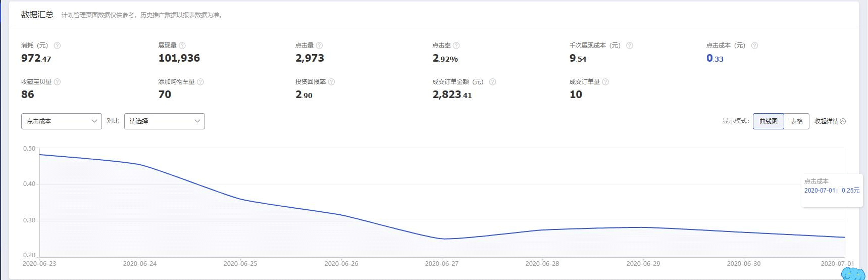Click help icon beside 展现量

point(182,45)
